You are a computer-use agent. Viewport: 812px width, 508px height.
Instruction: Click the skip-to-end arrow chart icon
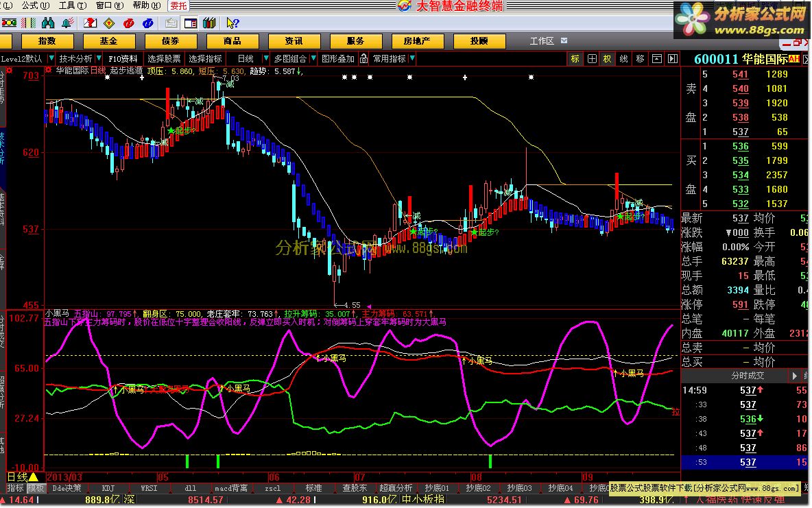673,58
